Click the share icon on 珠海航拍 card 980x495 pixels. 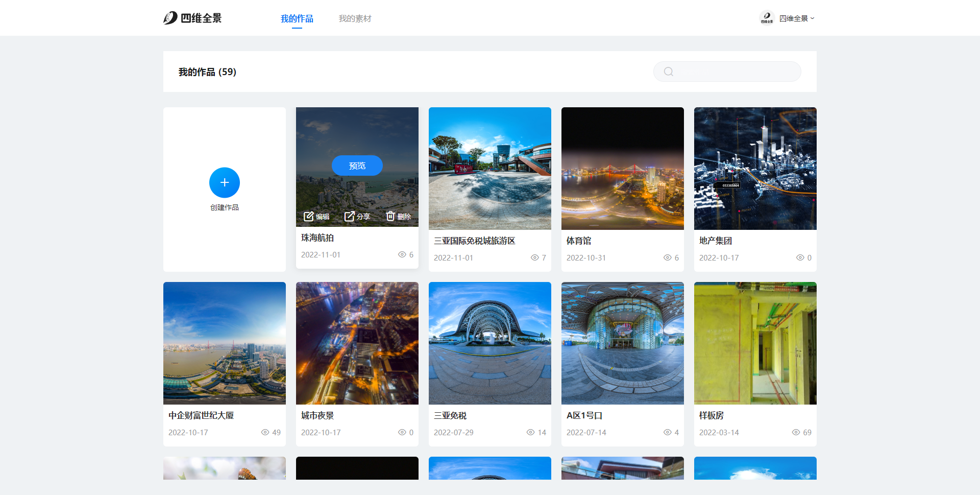[349, 217]
